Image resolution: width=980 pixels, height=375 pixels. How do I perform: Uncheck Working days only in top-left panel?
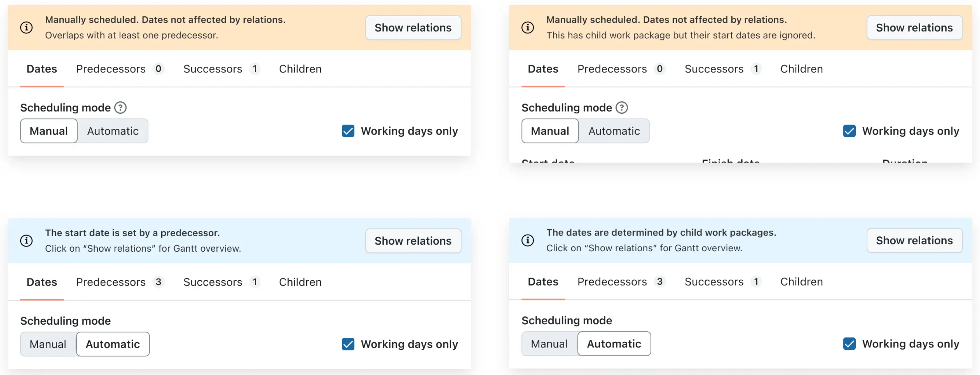point(348,131)
